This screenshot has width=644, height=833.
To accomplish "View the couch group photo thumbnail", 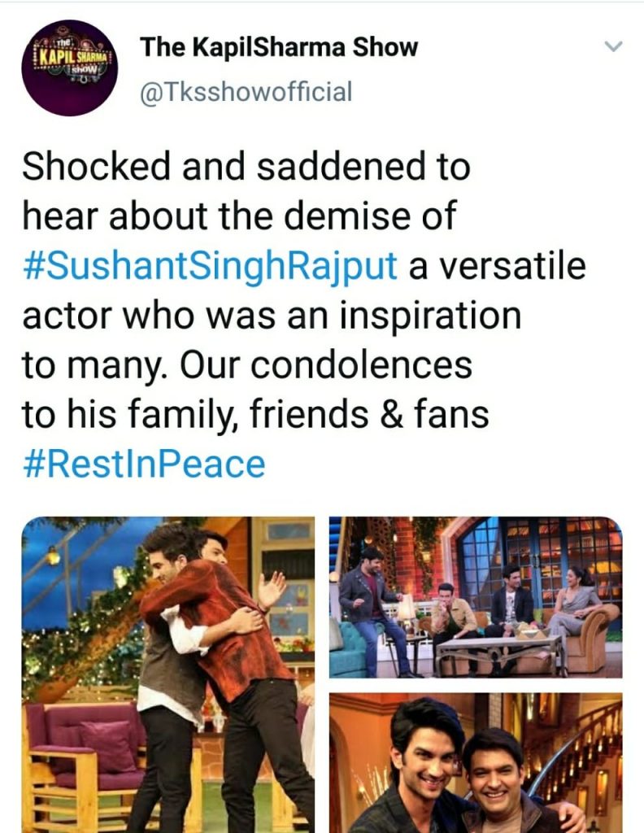I will (x=476, y=597).
